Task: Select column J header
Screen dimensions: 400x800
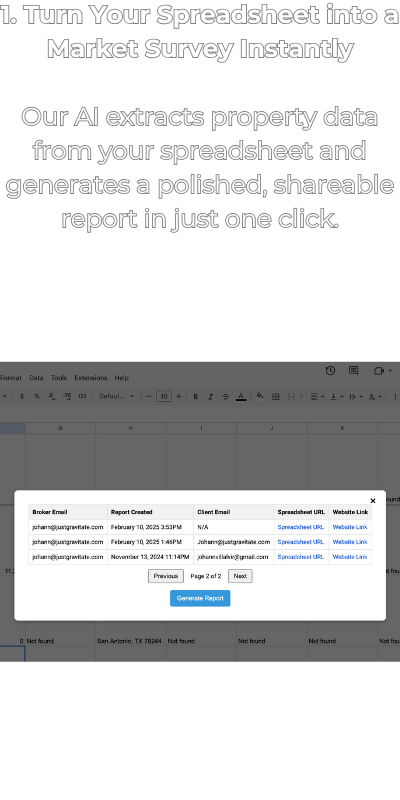Action: pos(271,428)
